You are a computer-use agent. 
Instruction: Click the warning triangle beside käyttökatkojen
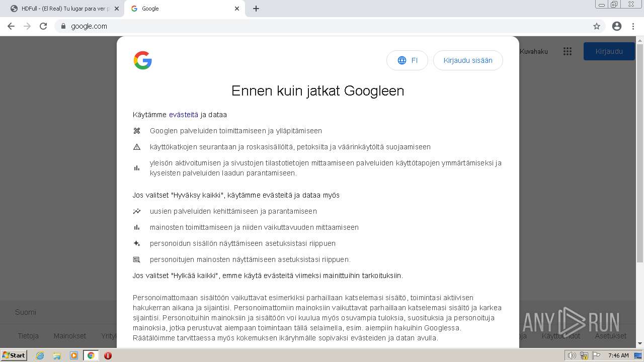click(137, 147)
